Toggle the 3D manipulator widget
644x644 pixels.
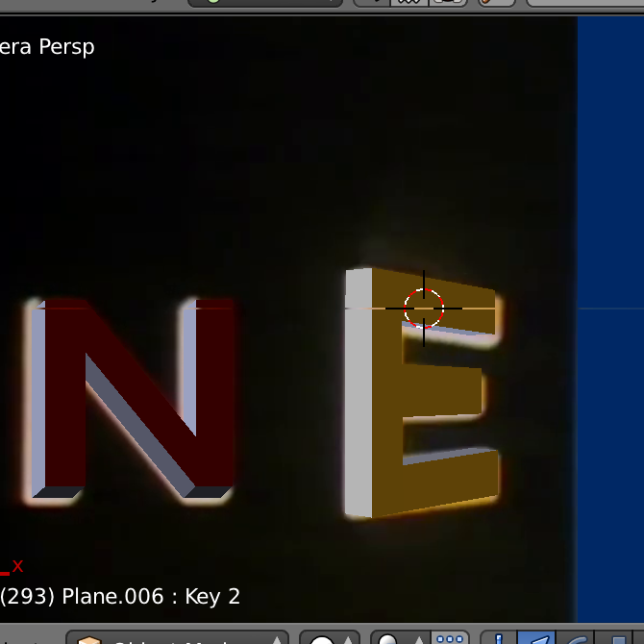tap(499, 640)
